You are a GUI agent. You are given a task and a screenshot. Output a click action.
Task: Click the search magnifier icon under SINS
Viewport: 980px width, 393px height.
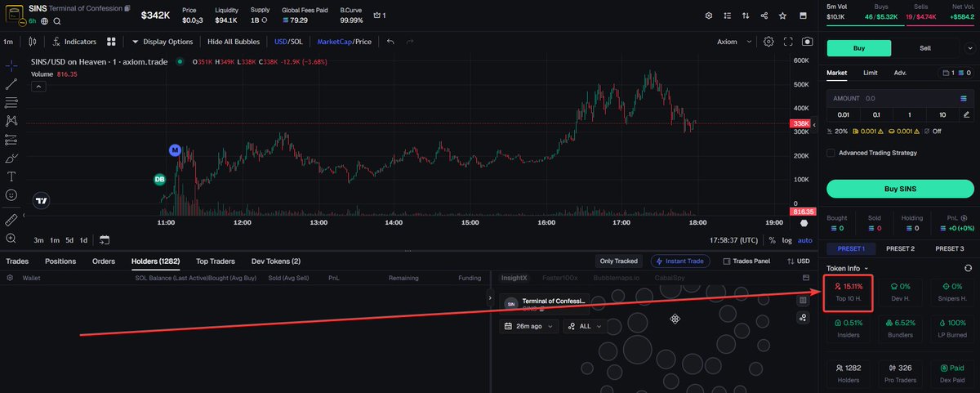click(x=56, y=20)
